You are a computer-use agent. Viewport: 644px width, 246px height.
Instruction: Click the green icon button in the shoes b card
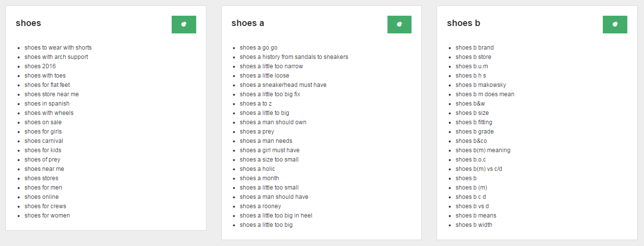(615, 25)
